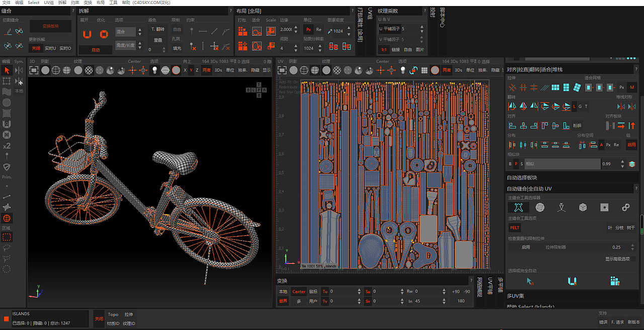Toggle the Y up-axis button

point(191,70)
